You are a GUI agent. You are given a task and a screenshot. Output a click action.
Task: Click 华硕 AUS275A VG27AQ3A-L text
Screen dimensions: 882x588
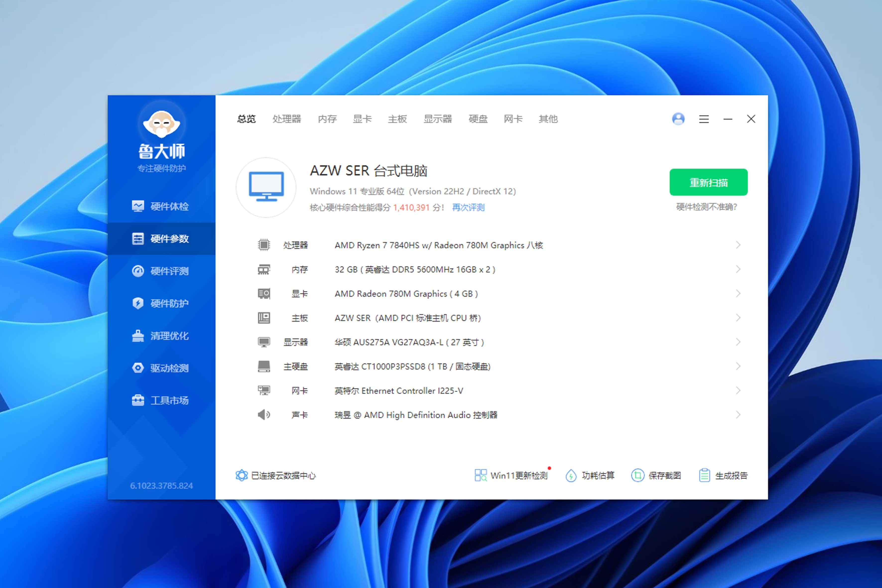click(409, 342)
